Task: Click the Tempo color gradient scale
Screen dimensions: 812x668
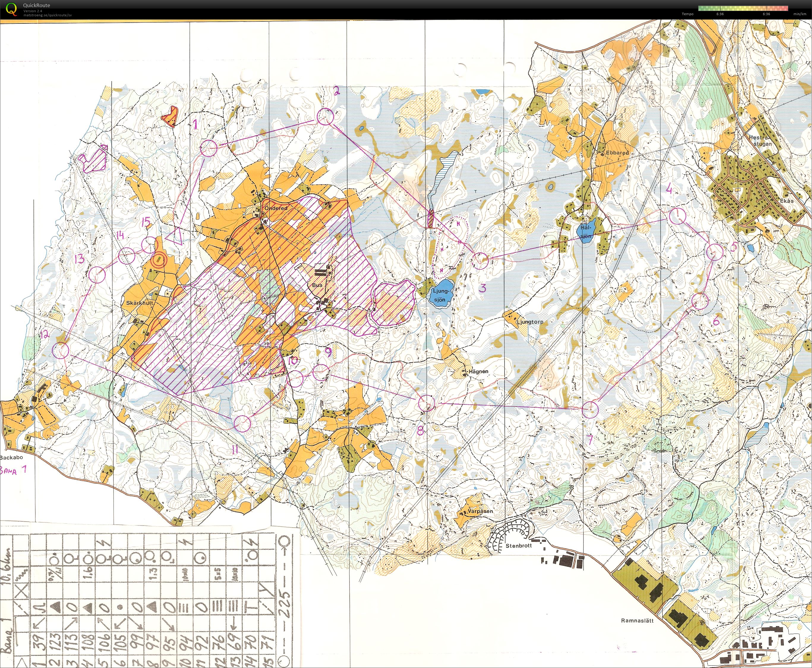Action: point(743,8)
